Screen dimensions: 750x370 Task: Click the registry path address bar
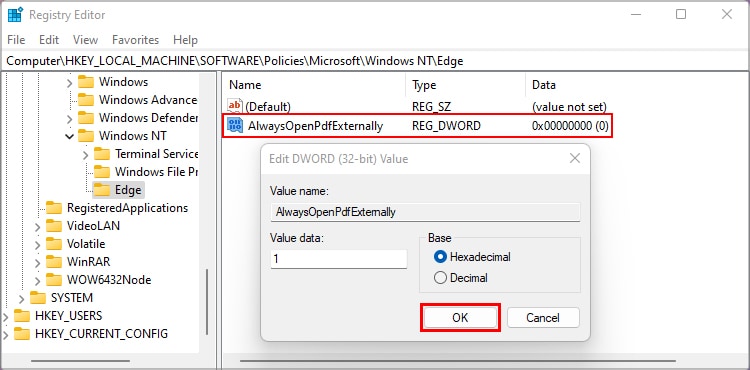coord(375,61)
